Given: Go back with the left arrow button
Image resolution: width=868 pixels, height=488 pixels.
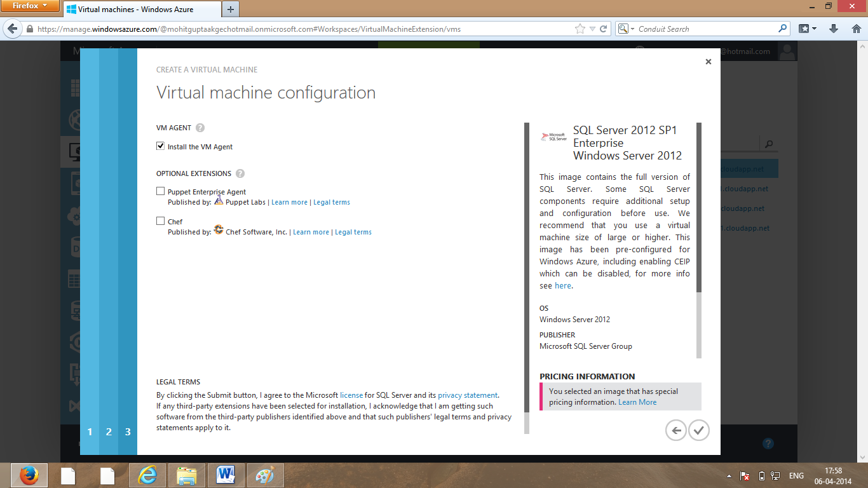Looking at the screenshot, I should click(x=676, y=431).
